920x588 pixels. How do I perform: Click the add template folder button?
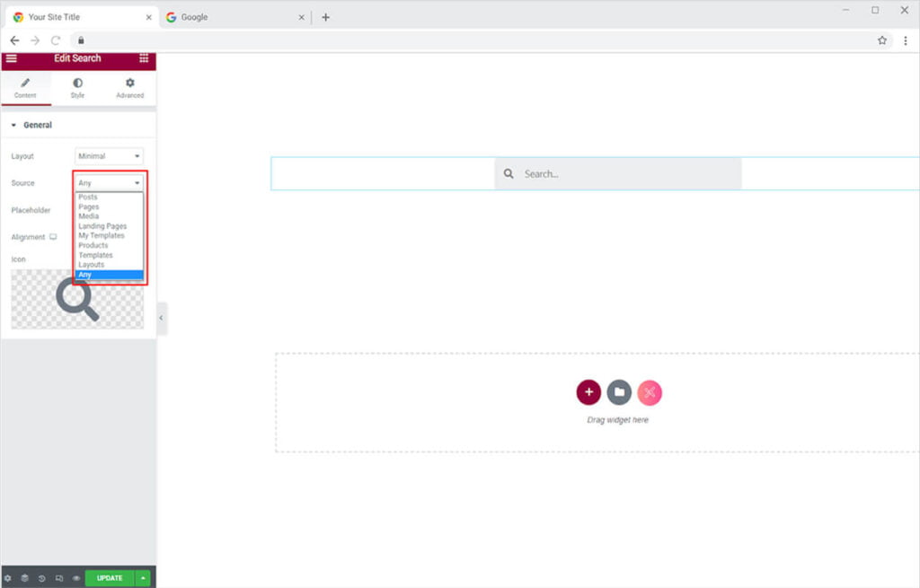[619, 392]
